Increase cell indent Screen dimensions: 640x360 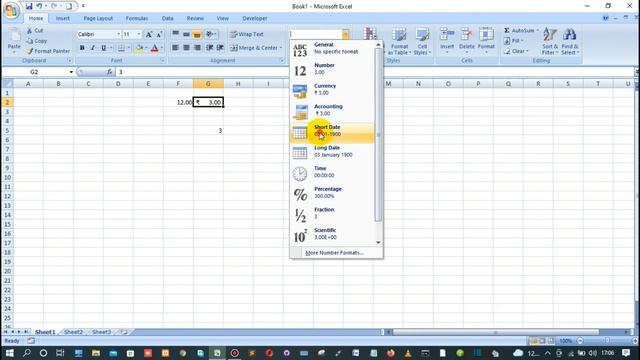[220, 48]
